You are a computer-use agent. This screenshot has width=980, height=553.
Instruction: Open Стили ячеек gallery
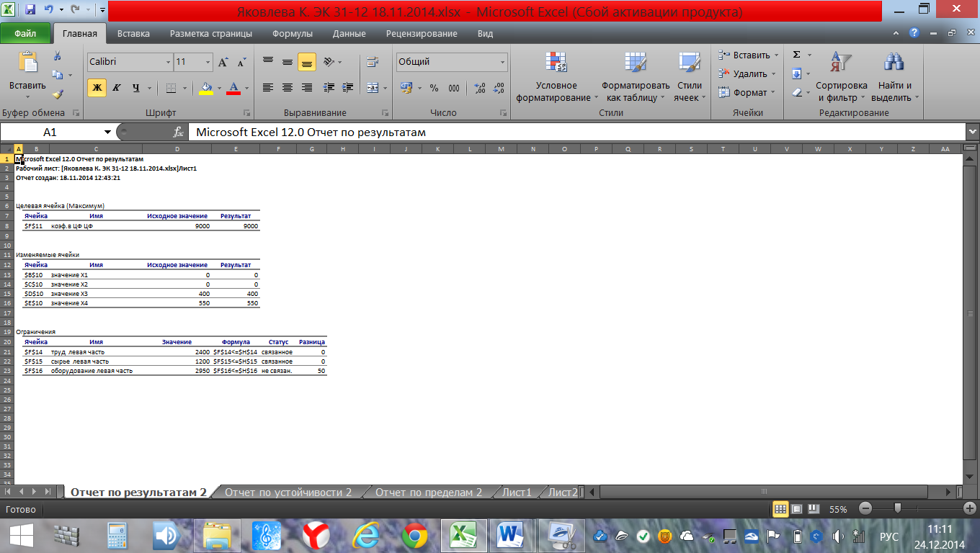(x=690, y=77)
